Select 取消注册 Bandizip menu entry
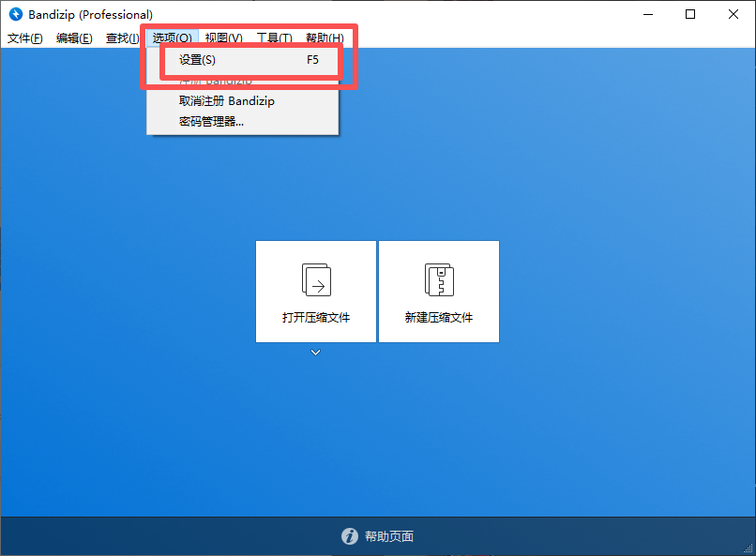 pyautogui.click(x=243, y=101)
